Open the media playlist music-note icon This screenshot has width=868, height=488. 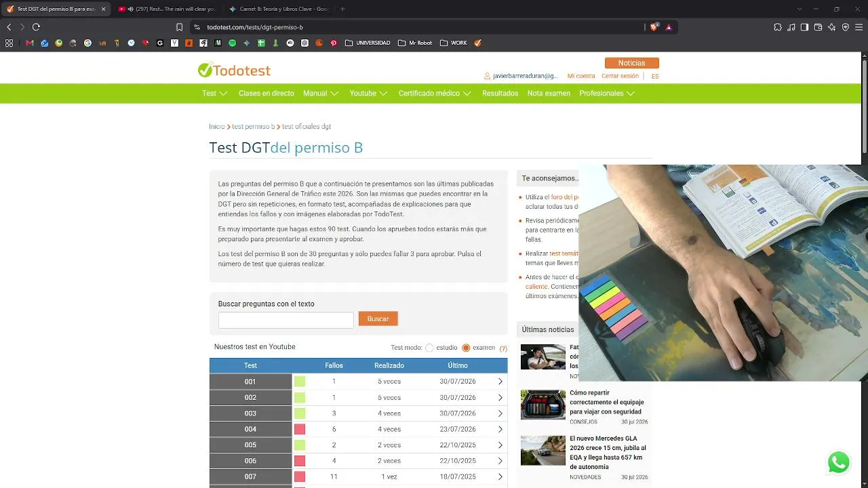point(791,27)
